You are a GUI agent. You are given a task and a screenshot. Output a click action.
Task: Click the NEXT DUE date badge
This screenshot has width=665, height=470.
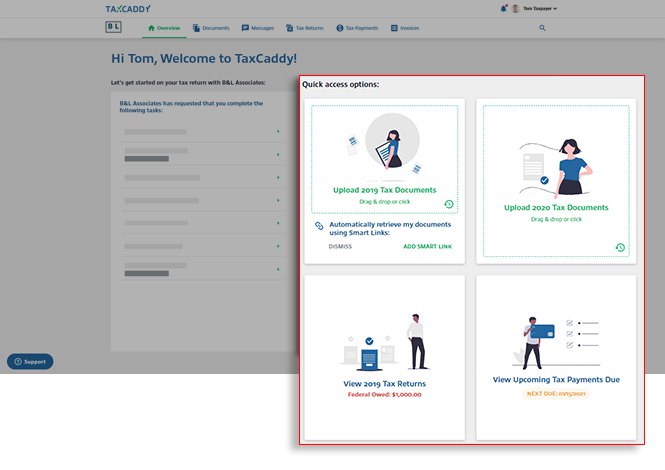coord(556,394)
